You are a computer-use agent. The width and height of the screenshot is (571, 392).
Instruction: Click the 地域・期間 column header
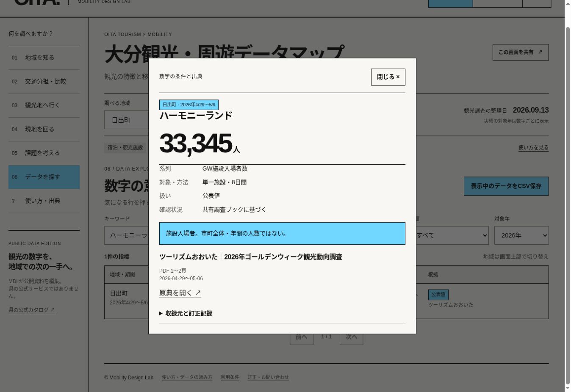(x=122, y=275)
